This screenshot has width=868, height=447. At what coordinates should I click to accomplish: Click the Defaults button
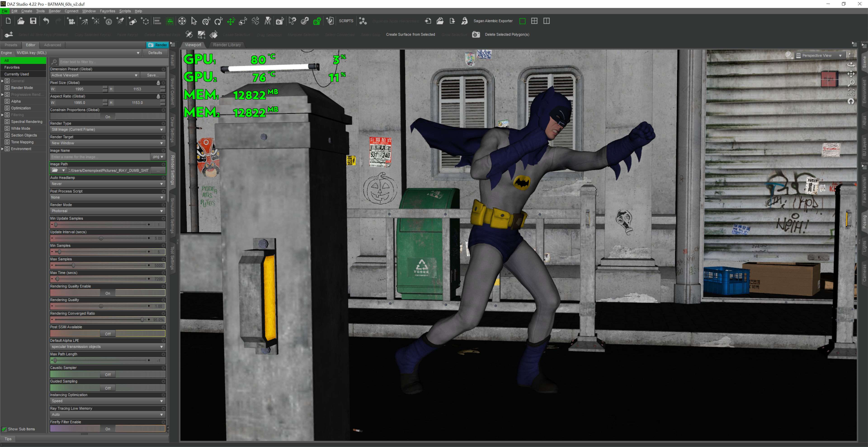click(x=155, y=53)
